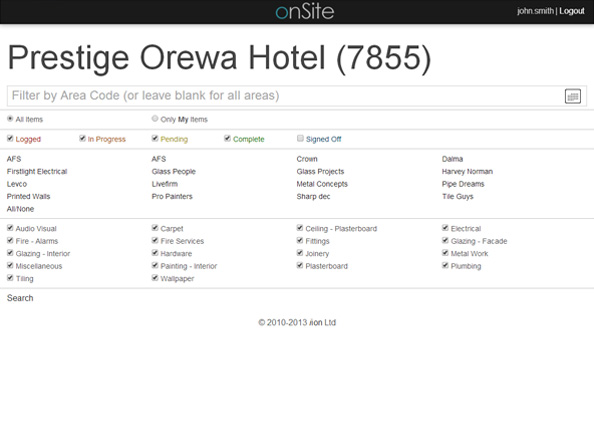
Task: Uncheck the Logged status checkbox
Action: [x=10, y=139]
